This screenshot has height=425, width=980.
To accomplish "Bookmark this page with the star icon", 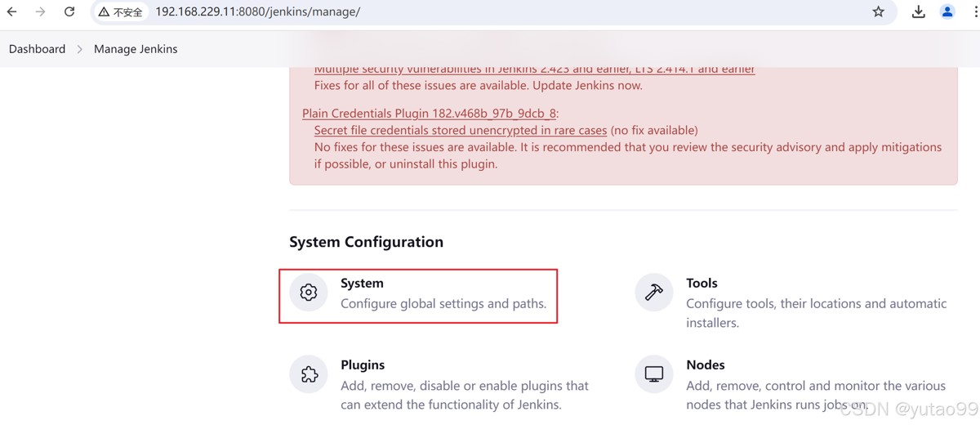I will click(x=879, y=12).
